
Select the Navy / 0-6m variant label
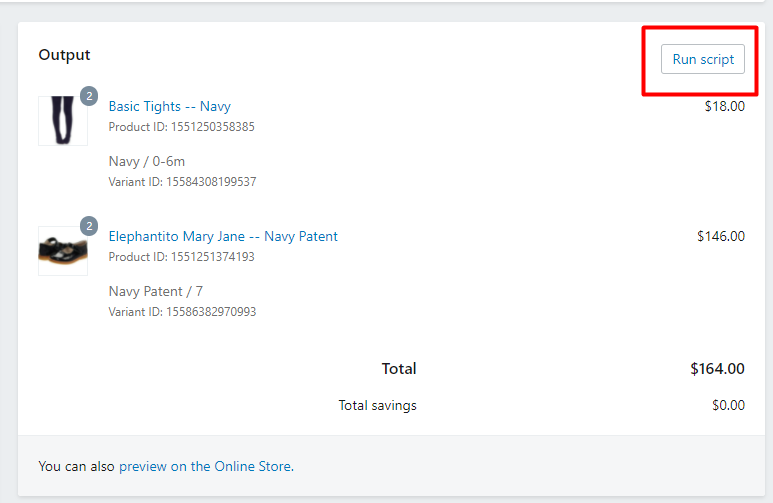(146, 161)
